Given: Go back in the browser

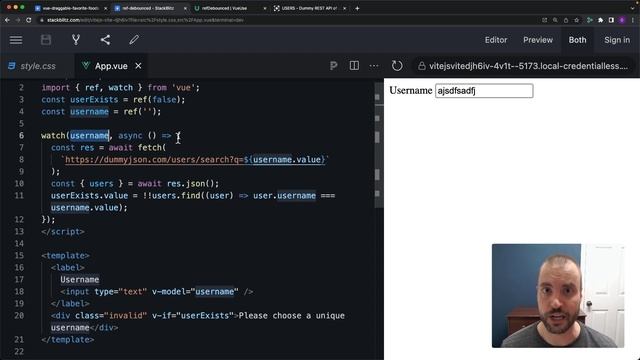Looking at the screenshot, I should tap(7, 20).
